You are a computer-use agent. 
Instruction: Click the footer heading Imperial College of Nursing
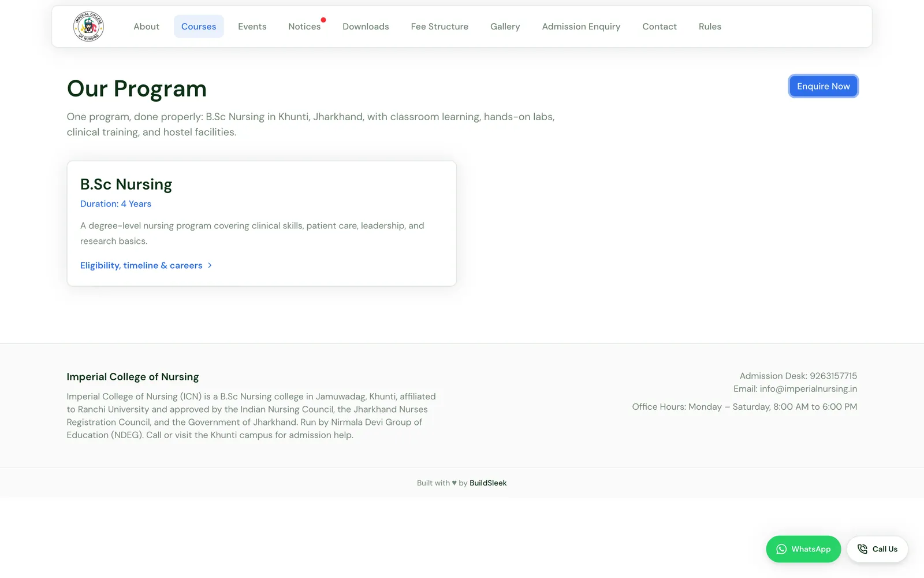coord(133,377)
